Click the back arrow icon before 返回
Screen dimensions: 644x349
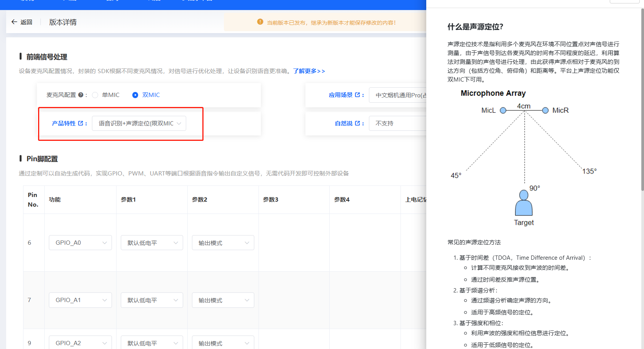[x=13, y=22]
